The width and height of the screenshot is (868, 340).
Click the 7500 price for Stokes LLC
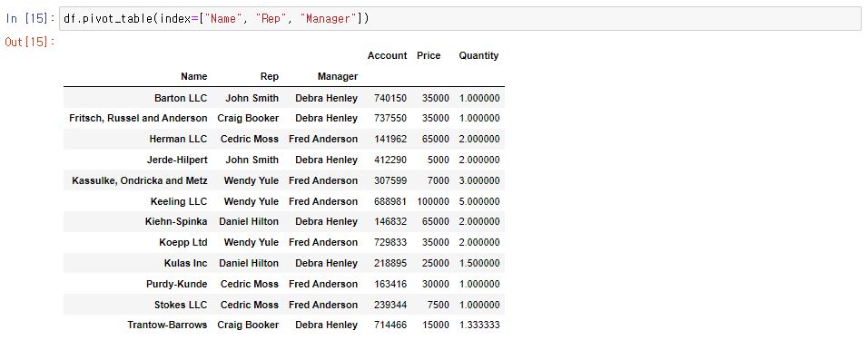439,305
